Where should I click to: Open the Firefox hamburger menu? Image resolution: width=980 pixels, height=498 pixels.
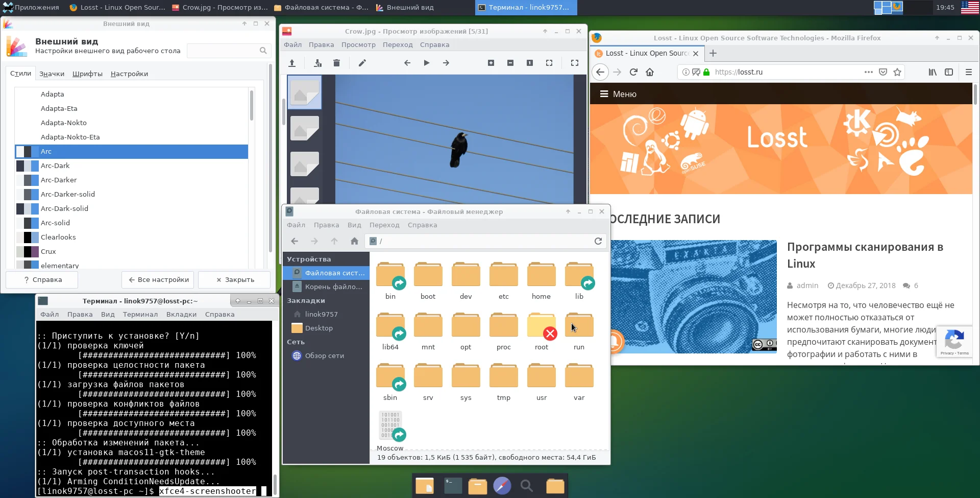pyautogui.click(x=968, y=72)
